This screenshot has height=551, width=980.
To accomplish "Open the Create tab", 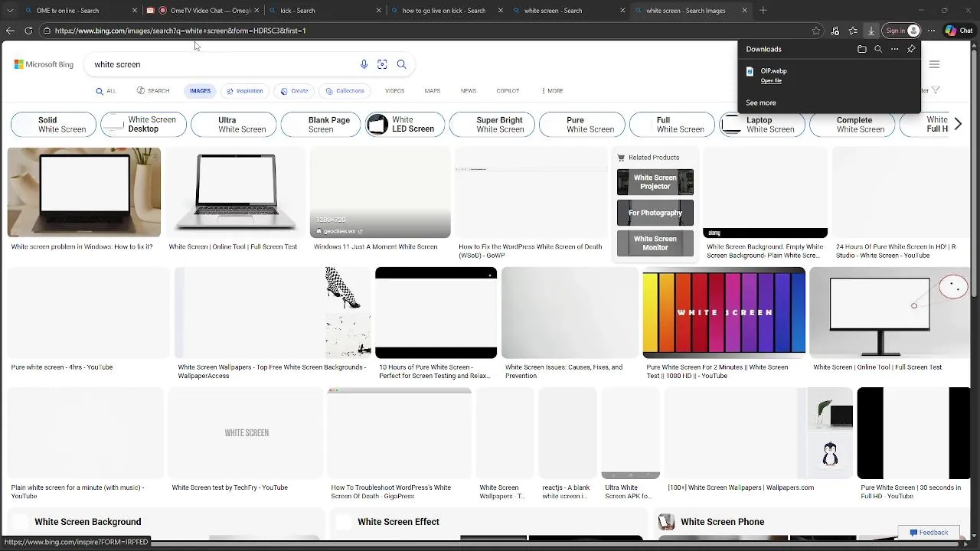I will (294, 90).
